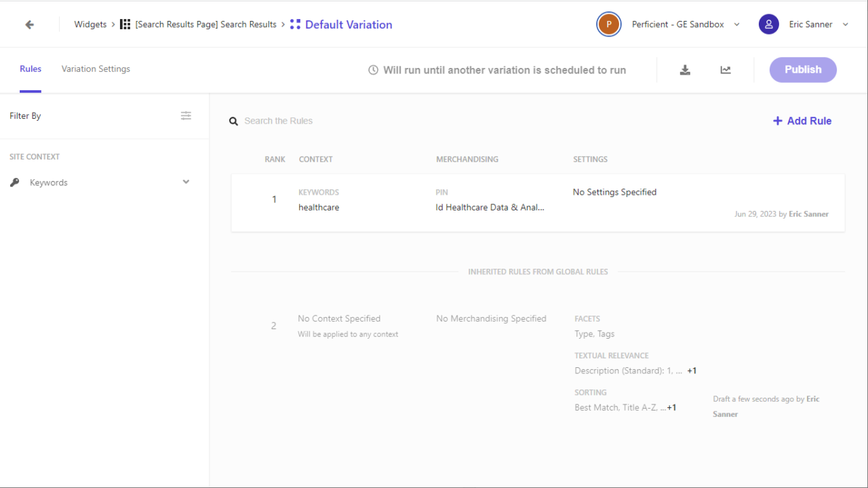Click the Publish button
Screen dimensions: 868x488
802,69
